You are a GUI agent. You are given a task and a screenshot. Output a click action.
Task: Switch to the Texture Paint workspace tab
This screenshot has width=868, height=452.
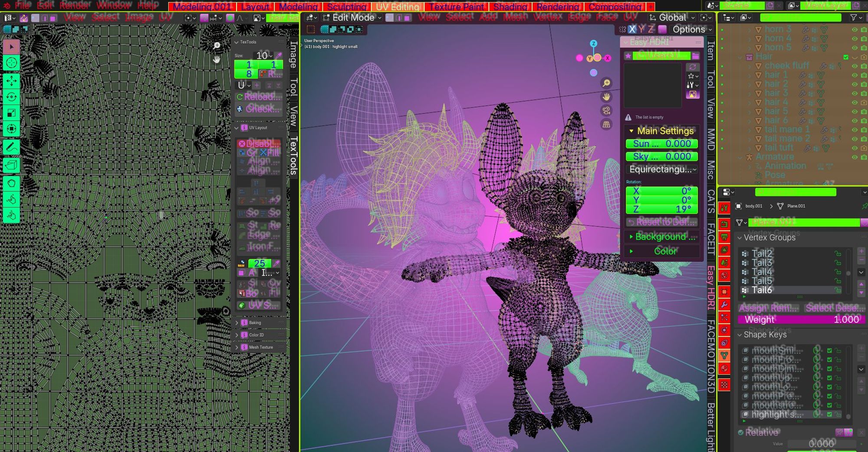[x=457, y=7]
